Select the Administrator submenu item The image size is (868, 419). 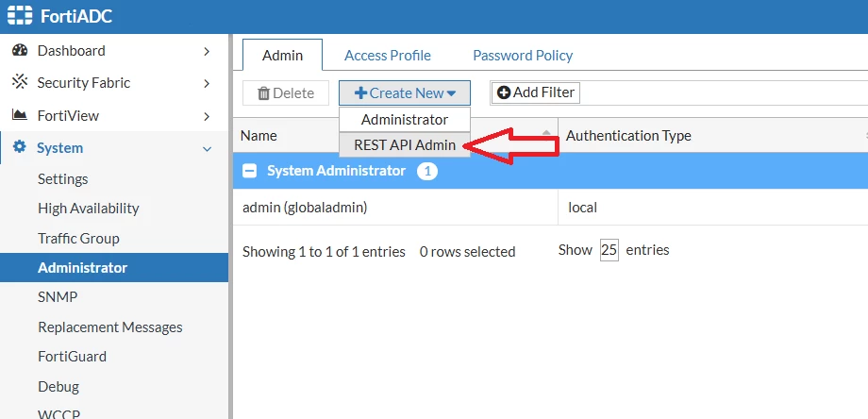click(113, 267)
